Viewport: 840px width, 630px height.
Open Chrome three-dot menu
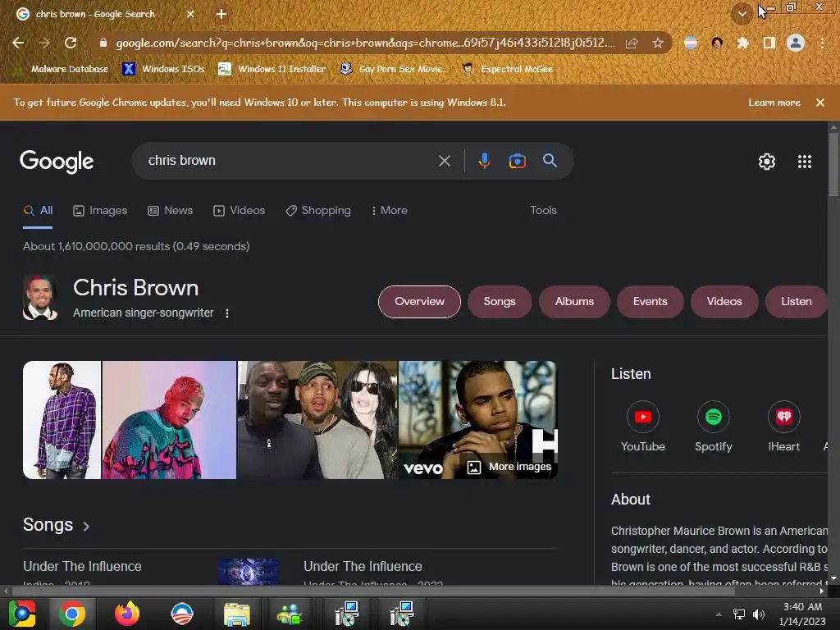click(822, 43)
